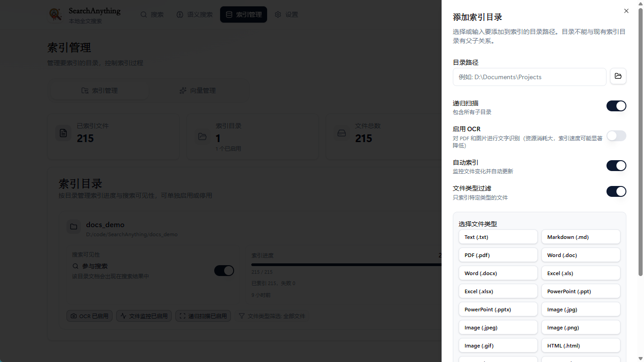Click the SearchAnything logo icon

56,14
